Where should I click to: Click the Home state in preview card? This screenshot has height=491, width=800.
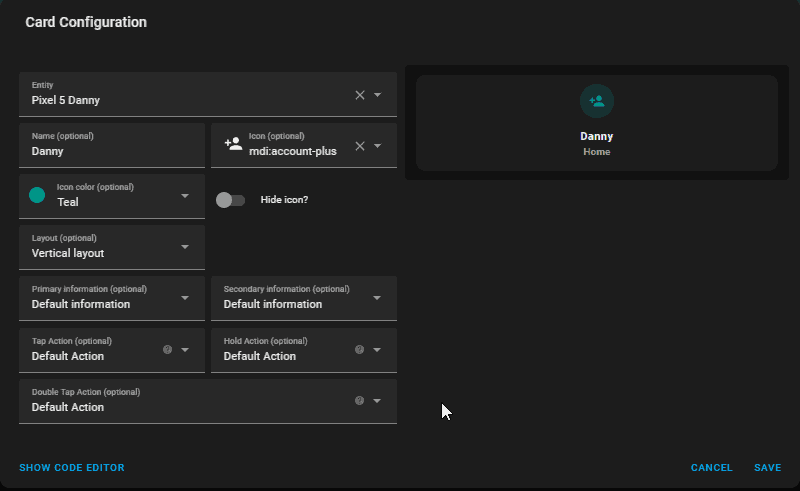(x=596, y=152)
